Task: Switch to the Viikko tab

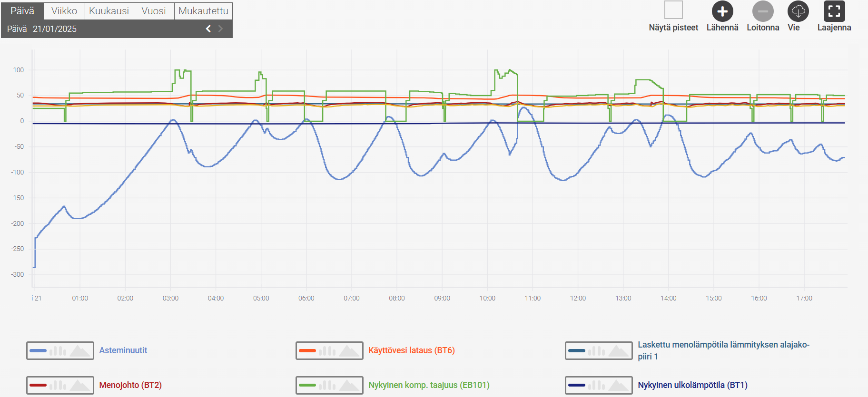Action: 64,11
